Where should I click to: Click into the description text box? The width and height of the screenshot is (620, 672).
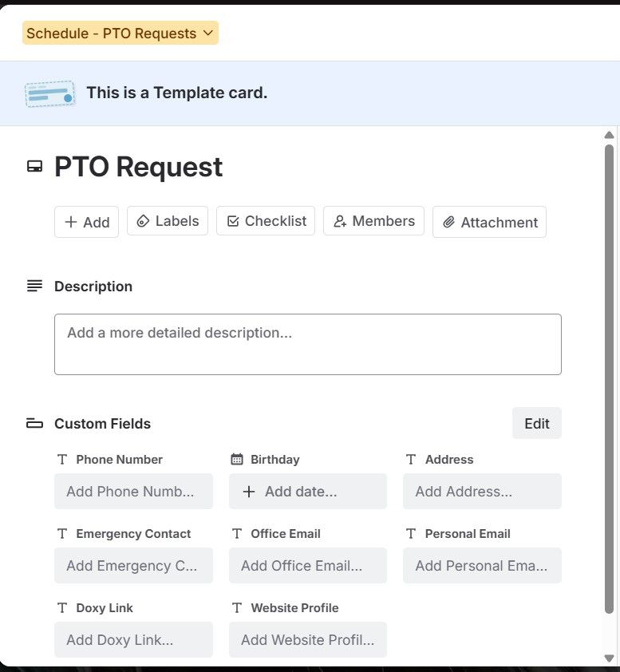308,343
